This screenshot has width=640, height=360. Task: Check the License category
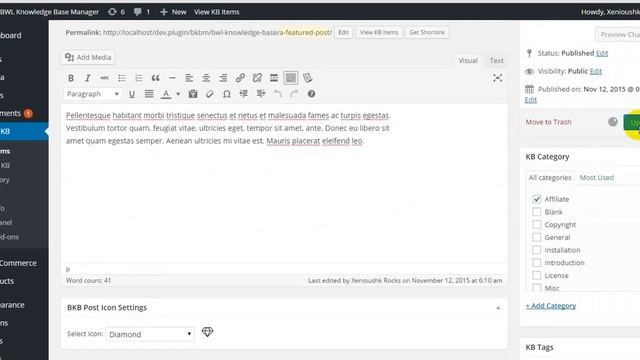(536, 276)
